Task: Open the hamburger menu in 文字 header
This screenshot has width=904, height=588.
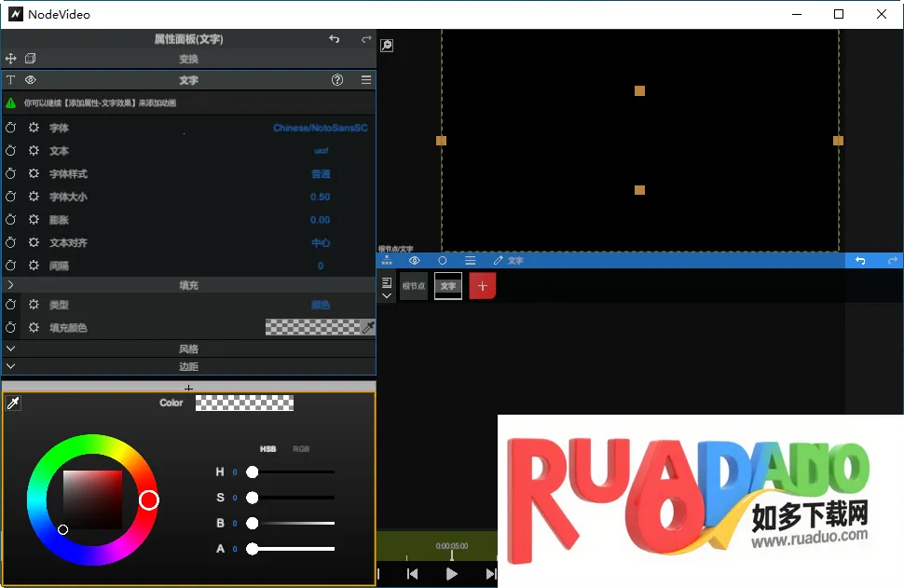Action: [x=366, y=80]
